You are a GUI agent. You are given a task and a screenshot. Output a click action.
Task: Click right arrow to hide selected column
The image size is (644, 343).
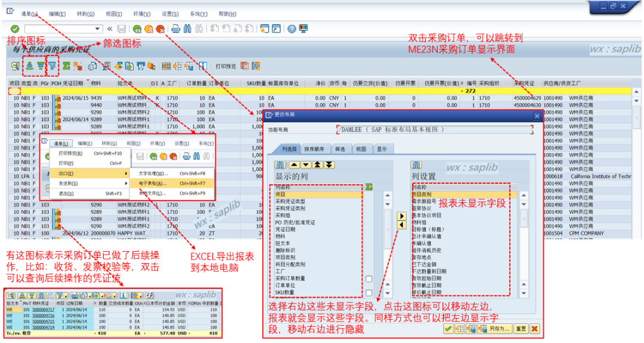[x=402, y=216]
